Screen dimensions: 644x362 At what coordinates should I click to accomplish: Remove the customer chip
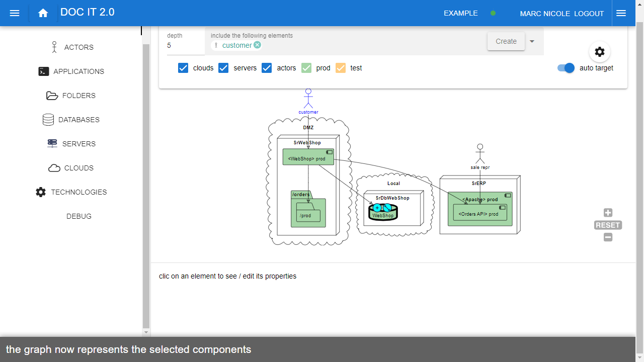click(x=257, y=45)
